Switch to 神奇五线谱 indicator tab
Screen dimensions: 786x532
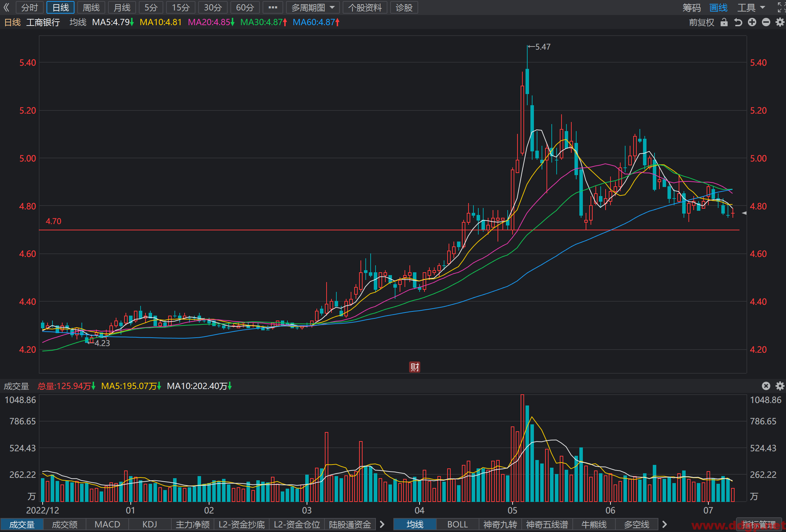(547, 524)
